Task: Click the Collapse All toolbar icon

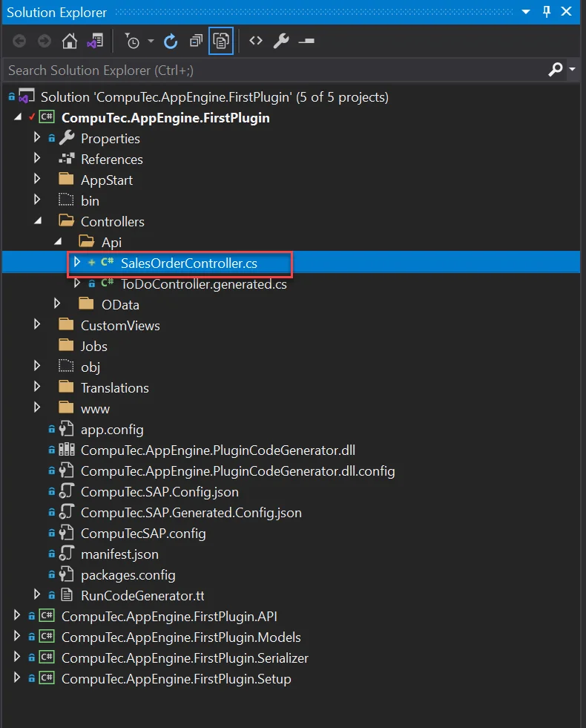Action: (x=196, y=42)
